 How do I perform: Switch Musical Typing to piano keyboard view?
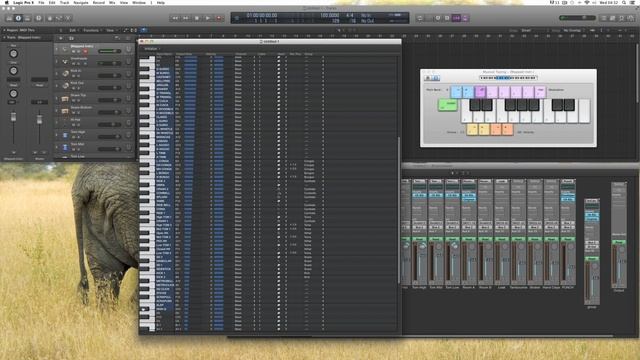click(428, 78)
